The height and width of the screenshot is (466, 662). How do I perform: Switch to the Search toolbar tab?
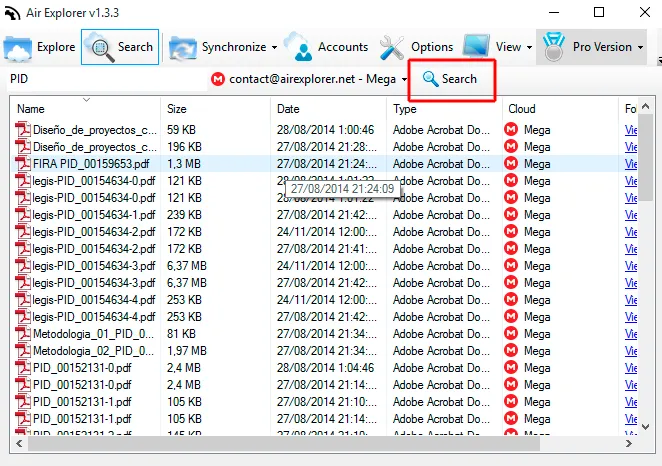point(120,47)
